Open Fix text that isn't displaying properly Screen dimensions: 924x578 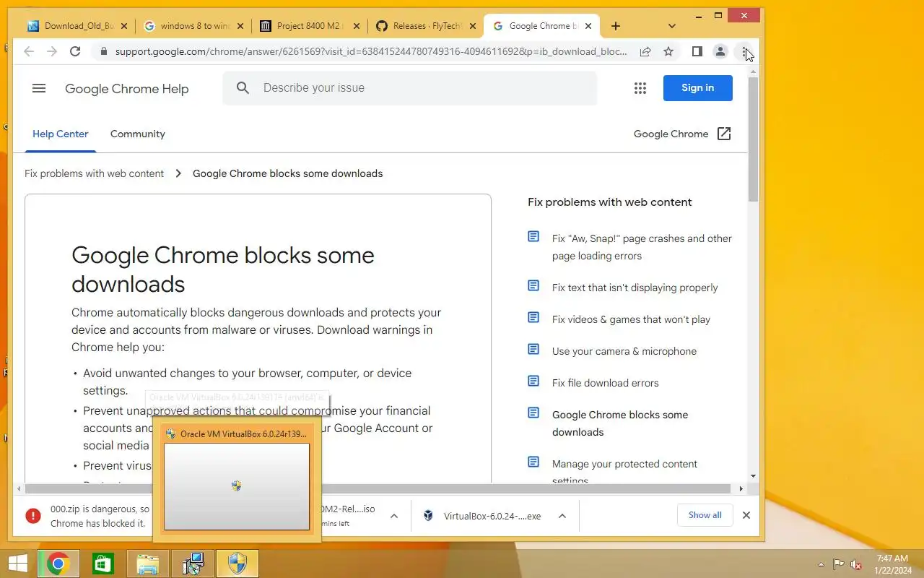[x=635, y=288]
